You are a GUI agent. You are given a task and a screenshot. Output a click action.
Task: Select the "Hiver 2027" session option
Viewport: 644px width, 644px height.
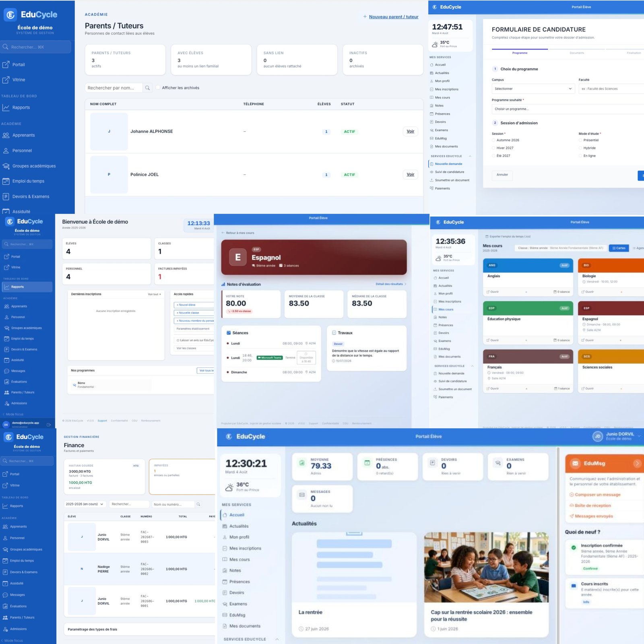(493, 148)
